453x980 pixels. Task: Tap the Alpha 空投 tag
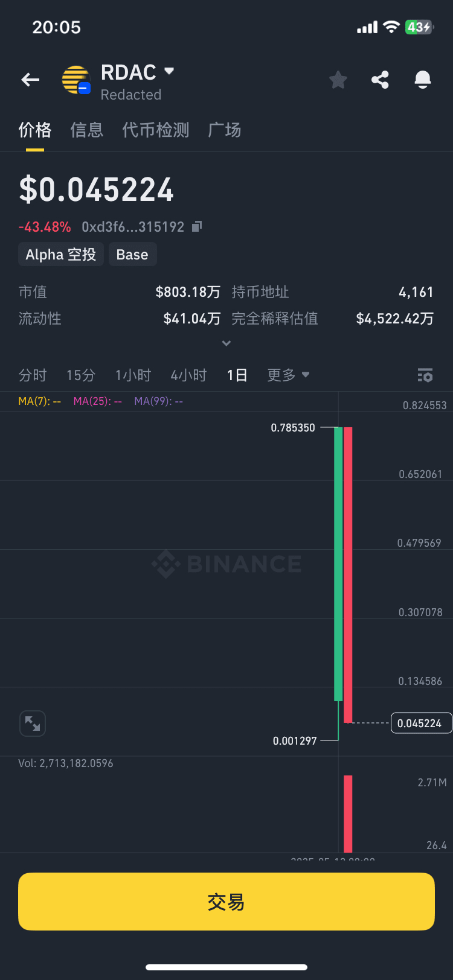click(60, 254)
